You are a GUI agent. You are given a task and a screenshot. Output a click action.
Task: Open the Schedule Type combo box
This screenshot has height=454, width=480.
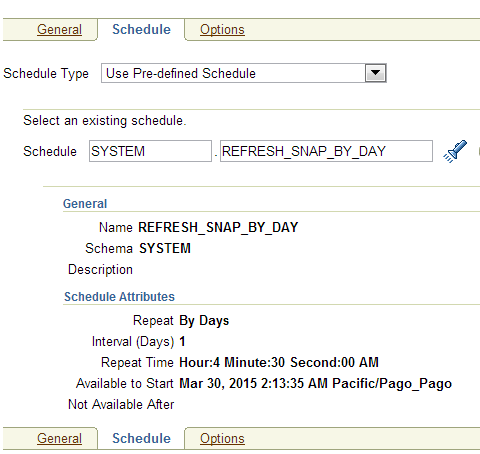point(244,73)
